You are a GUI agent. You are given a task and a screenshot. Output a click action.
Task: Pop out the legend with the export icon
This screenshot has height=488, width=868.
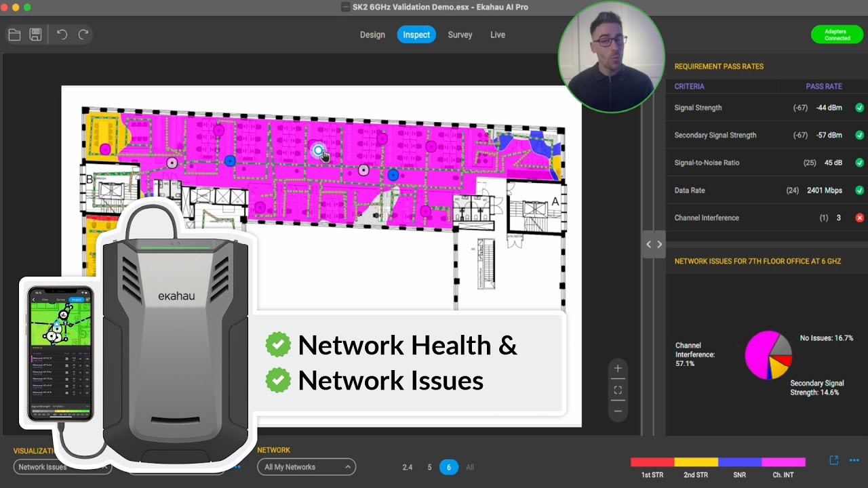(x=834, y=460)
